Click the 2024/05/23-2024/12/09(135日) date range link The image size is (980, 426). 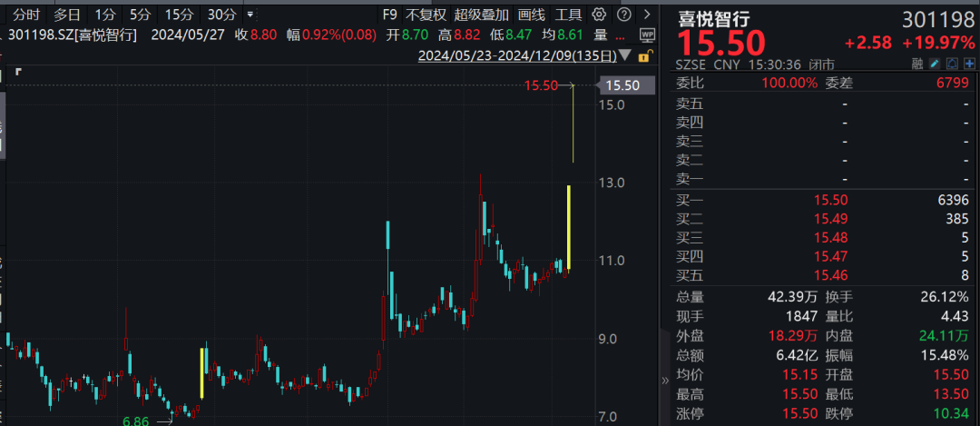tap(517, 55)
